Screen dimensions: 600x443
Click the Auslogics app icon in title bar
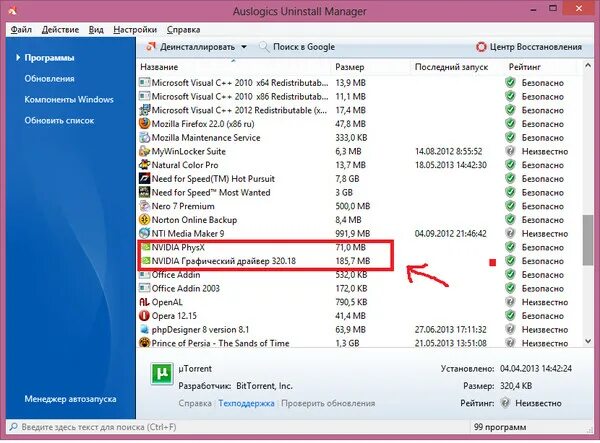(11, 11)
